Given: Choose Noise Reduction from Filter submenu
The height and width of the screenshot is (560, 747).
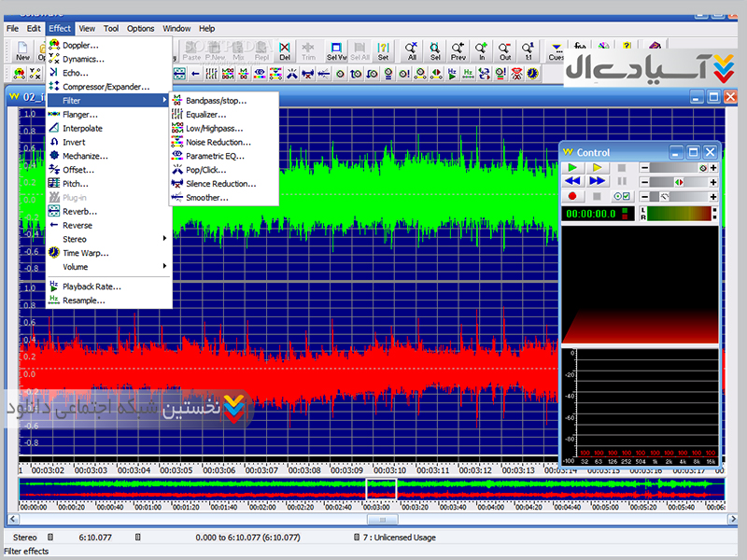Looking at the screenshot, I should click(x=218, y=142).
